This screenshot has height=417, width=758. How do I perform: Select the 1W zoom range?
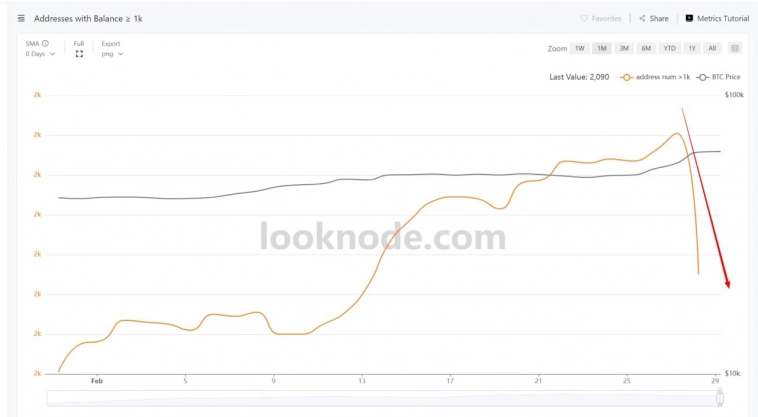pyautogui.click(x=579, y=48)
